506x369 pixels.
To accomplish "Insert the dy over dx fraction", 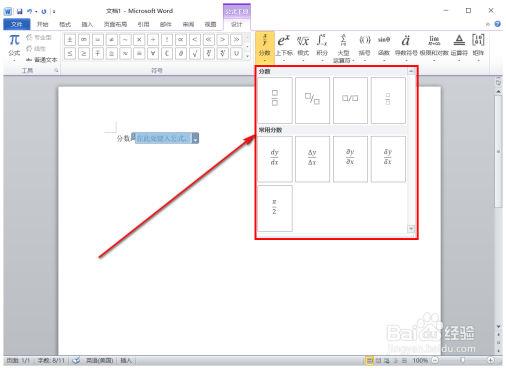I will [x=275, y=159].
